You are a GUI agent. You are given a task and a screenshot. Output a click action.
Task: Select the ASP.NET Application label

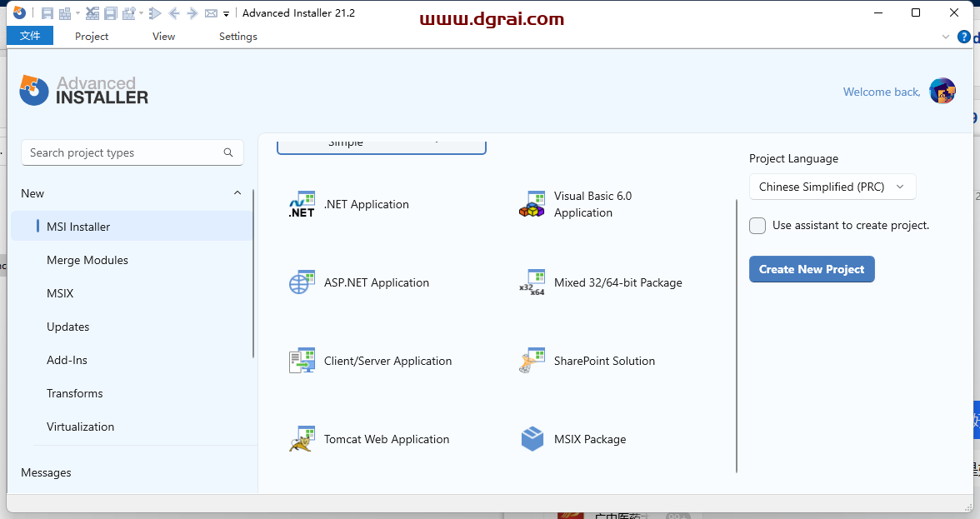coord(377,282)
